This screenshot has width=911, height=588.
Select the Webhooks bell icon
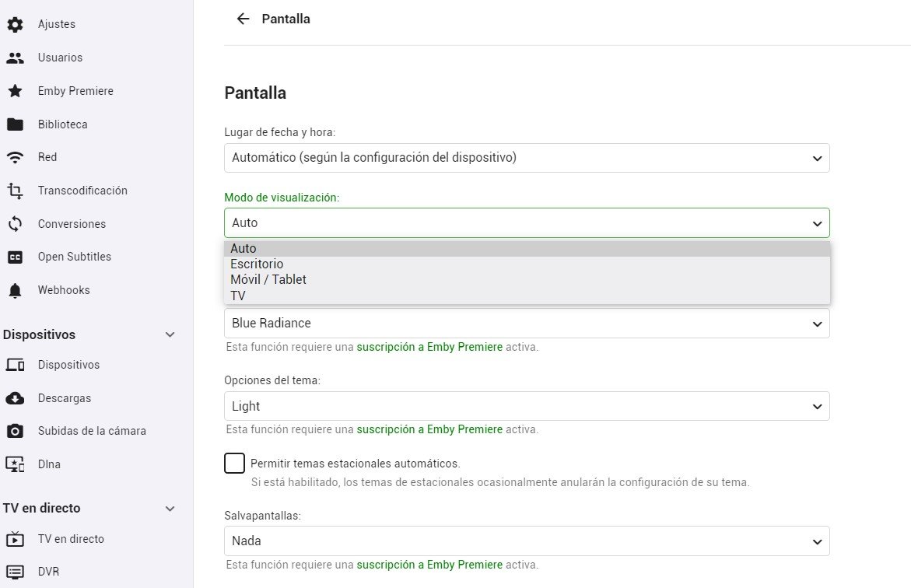click(x=15, y=290)
